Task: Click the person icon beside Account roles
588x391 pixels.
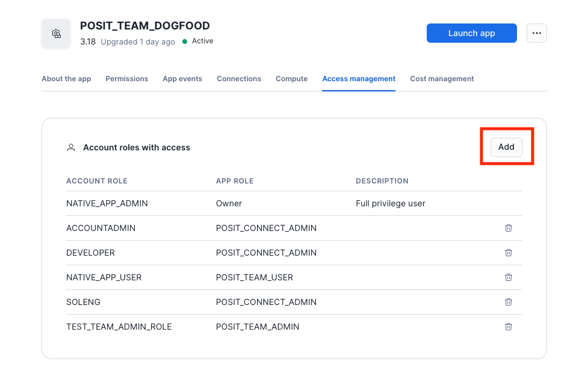Action: [71, 147]
